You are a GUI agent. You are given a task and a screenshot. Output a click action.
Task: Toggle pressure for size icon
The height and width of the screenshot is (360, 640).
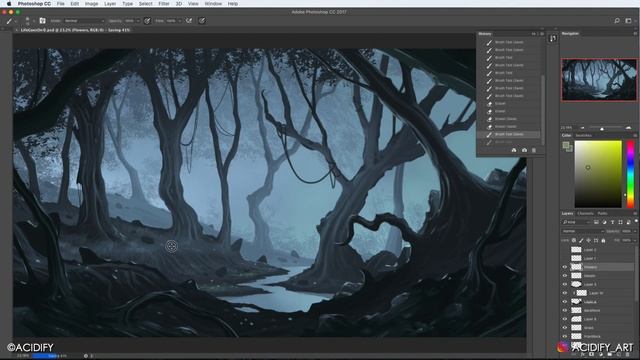point(202,20)
